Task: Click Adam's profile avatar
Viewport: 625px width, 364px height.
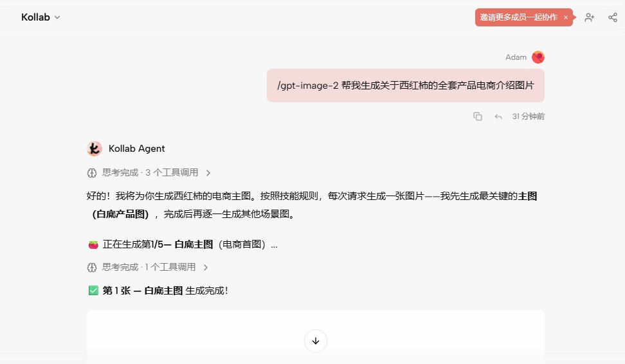Action: [538, 57]
